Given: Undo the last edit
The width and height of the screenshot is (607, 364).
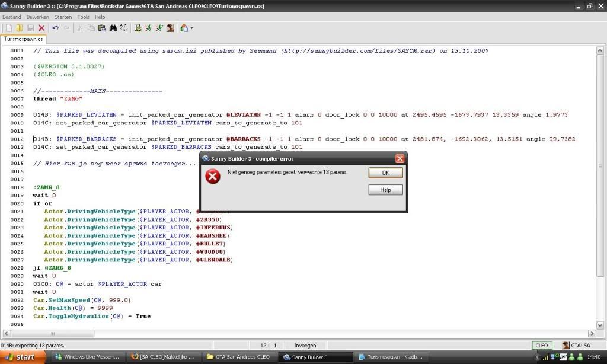Looking at the screenshot, I should (55, 28).
